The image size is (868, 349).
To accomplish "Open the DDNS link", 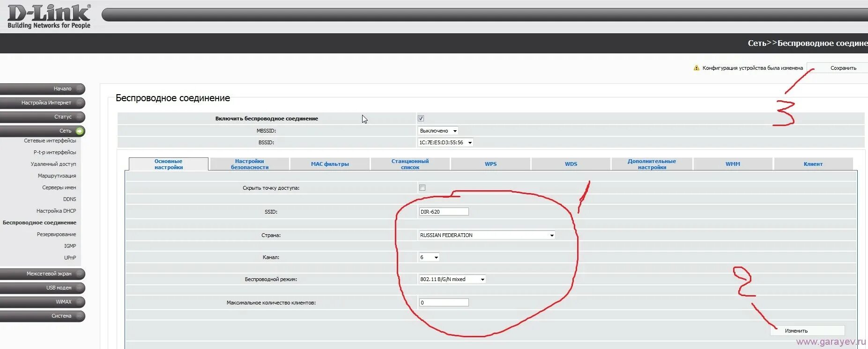I will click(69, 199).
